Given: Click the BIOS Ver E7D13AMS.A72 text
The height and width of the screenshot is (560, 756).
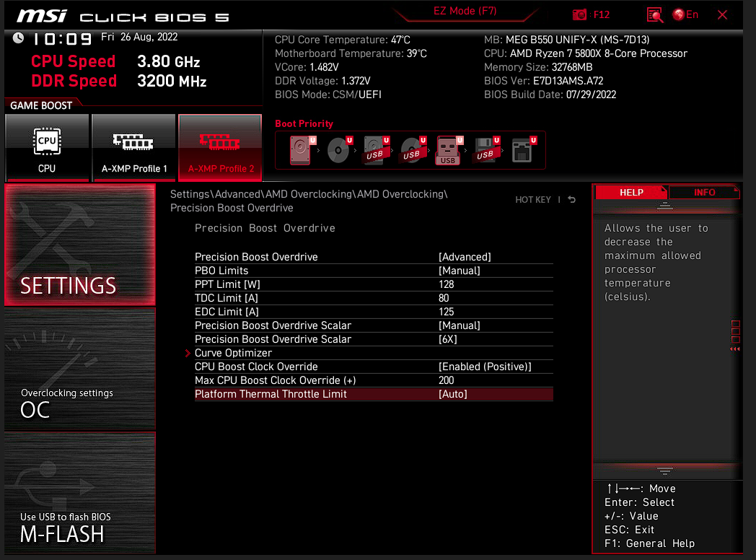Looking at the screenshot, I should (543, 81).
